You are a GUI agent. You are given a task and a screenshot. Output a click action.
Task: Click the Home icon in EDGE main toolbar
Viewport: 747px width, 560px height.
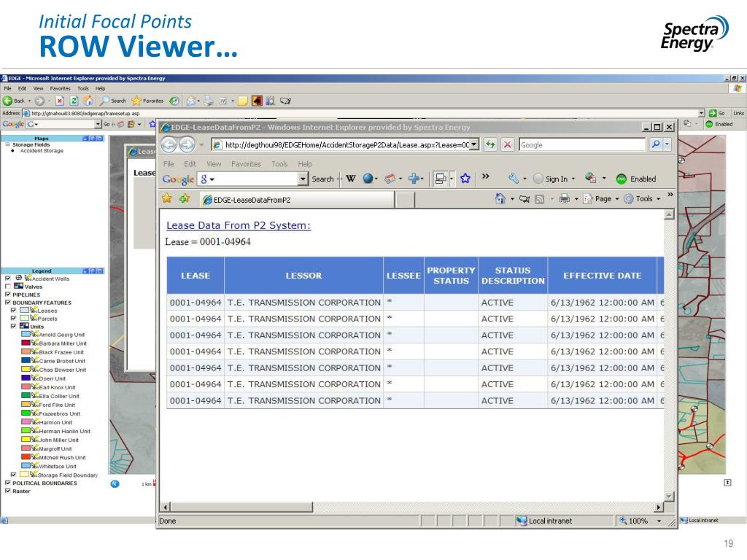pos(88,101)
